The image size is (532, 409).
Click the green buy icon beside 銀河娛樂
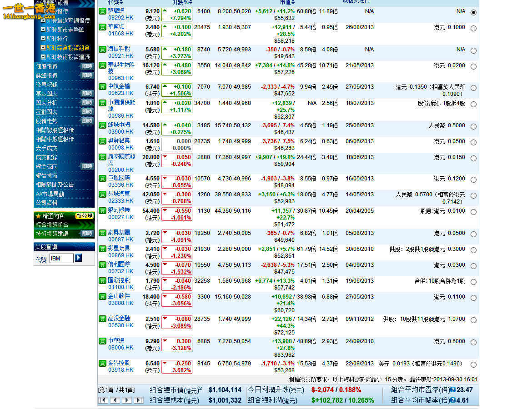click(102, 210)
